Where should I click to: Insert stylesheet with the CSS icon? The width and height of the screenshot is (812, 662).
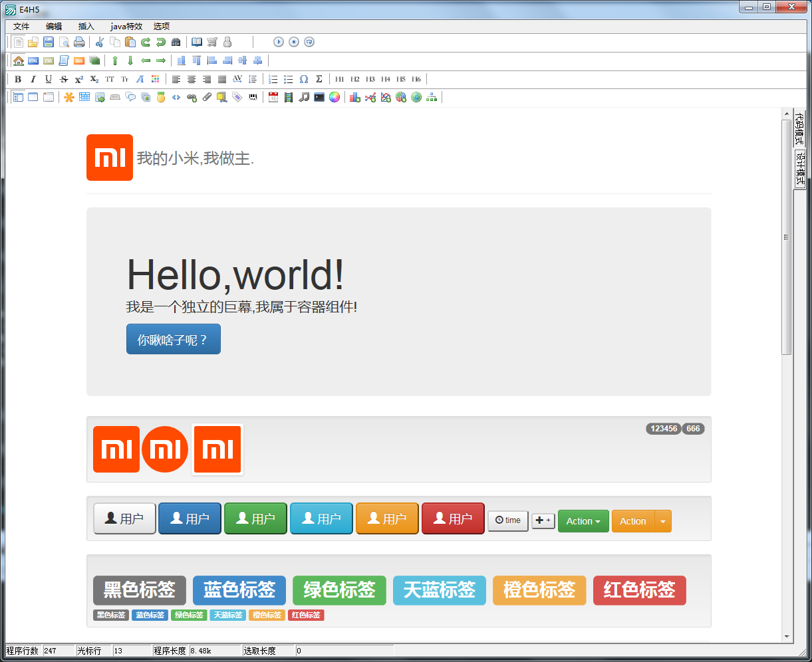tap(49, 60)
